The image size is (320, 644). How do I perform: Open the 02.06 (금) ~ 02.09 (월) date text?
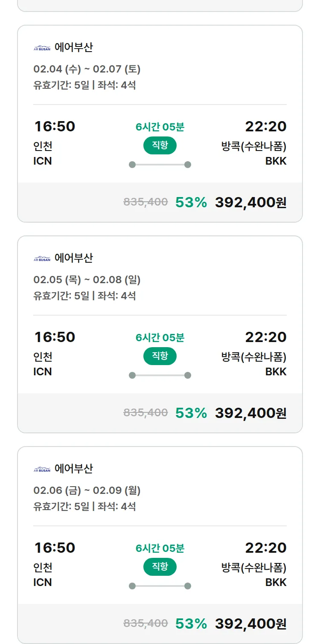click(87, 490)
